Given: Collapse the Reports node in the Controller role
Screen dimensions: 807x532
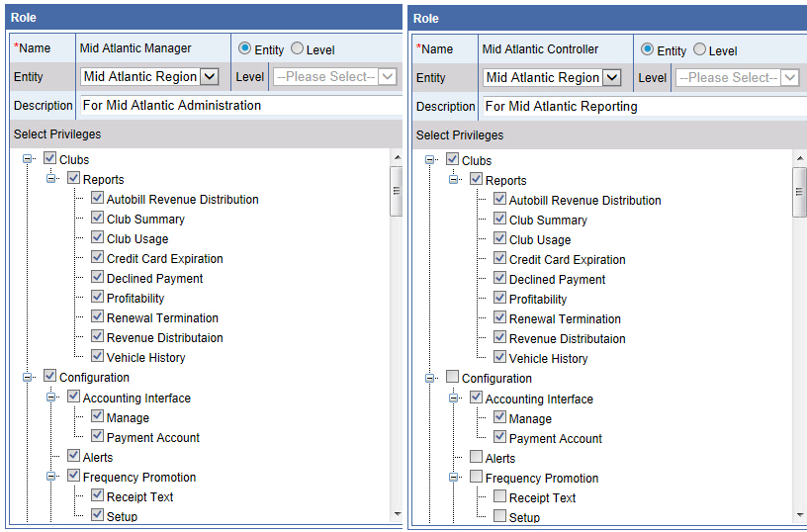Looking at the screenshot, I should [x=454, y=180].
